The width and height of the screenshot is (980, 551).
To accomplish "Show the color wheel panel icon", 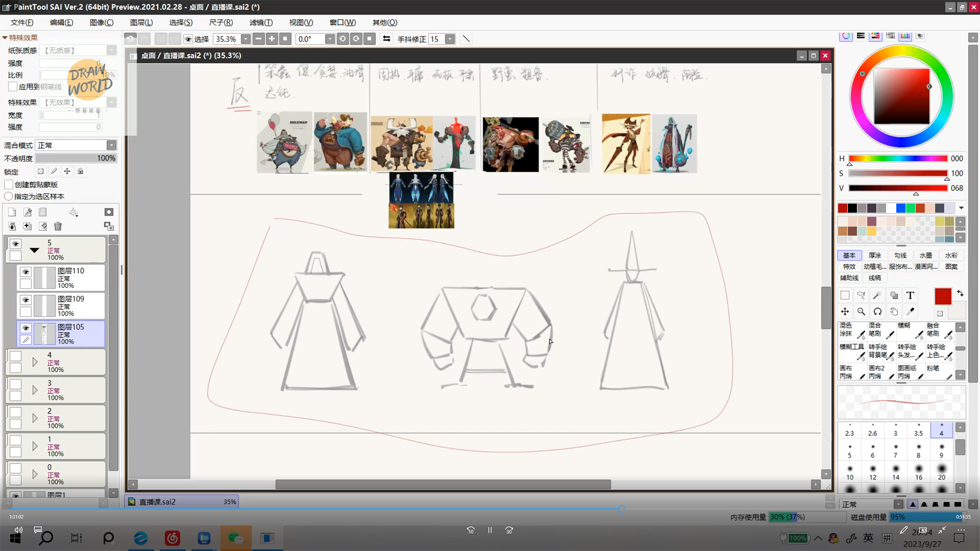I will (846, 36).
